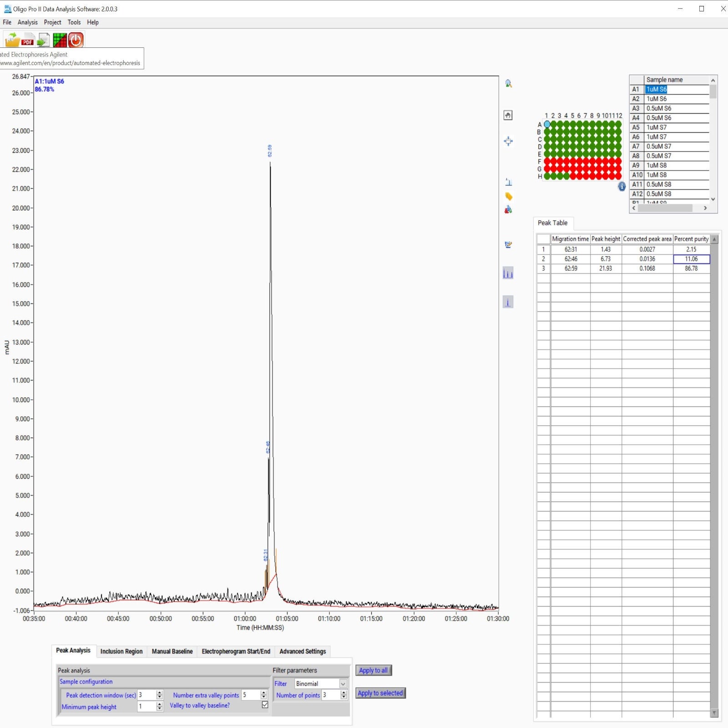Click the sample list horizontal scrollbar thumb

[665, 208]
